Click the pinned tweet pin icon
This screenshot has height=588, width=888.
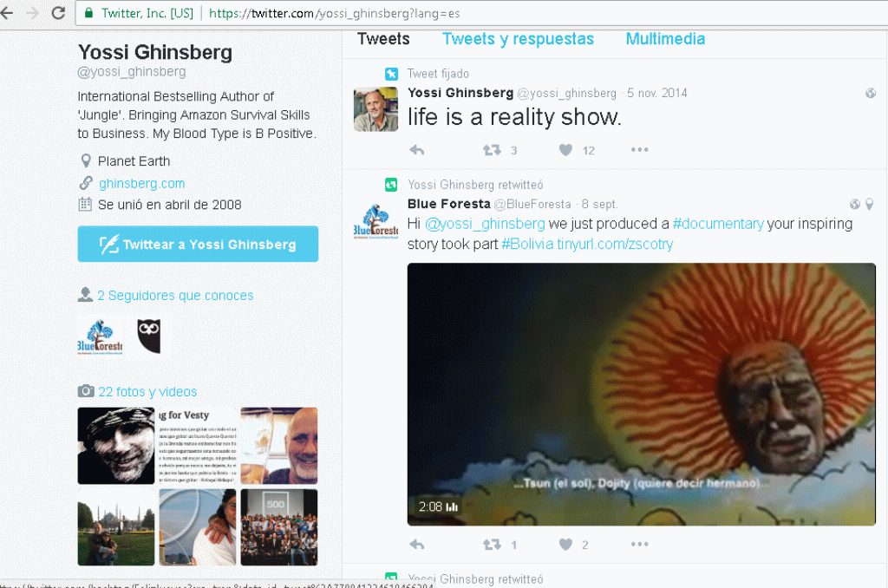(391, 74)
